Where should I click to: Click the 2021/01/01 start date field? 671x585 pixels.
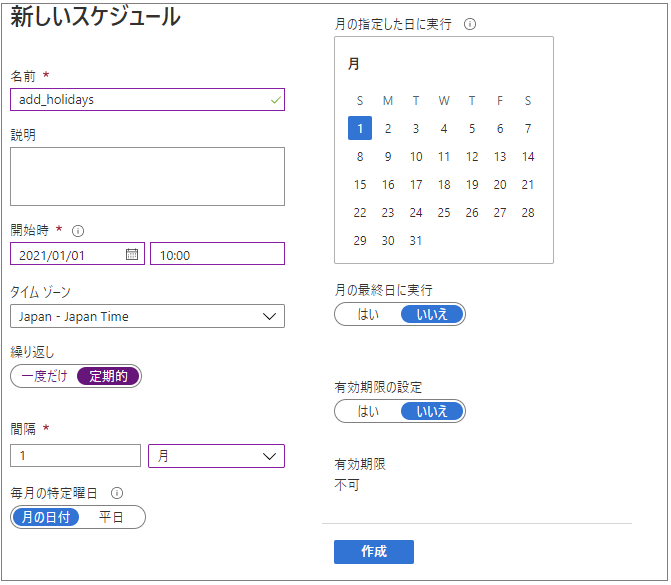tap(77, 254)
